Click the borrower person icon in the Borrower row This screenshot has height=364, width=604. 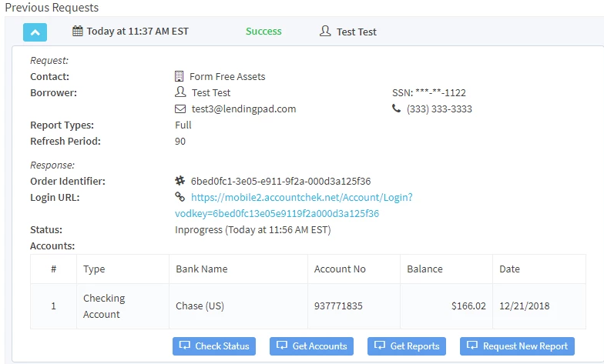coord(180,92)
